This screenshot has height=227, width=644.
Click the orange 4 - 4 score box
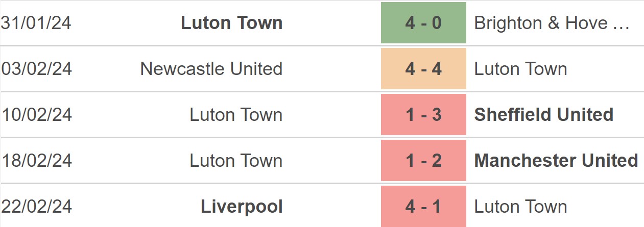(x=423, y=69)
